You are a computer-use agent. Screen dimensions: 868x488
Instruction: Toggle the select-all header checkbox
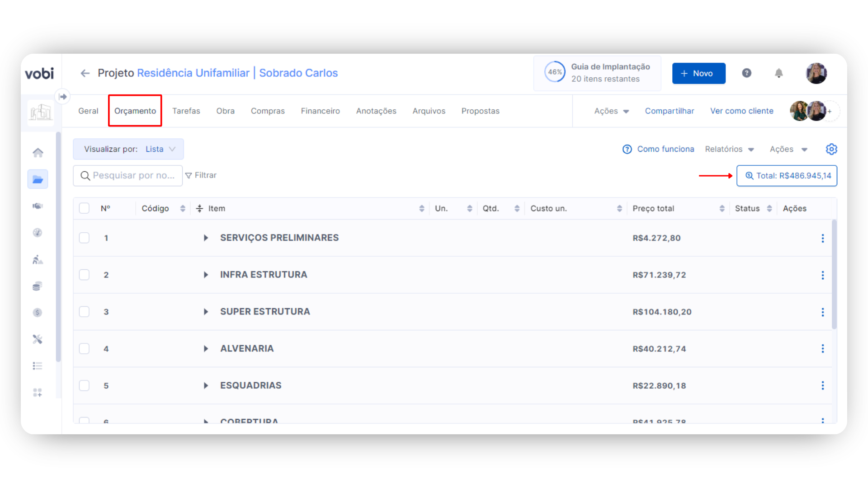tap(84, 208)
